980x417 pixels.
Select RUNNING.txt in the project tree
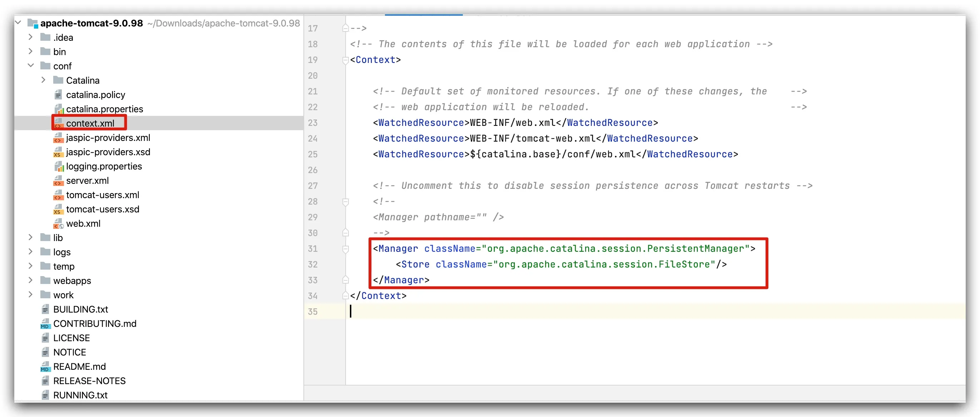click(80, 395)
